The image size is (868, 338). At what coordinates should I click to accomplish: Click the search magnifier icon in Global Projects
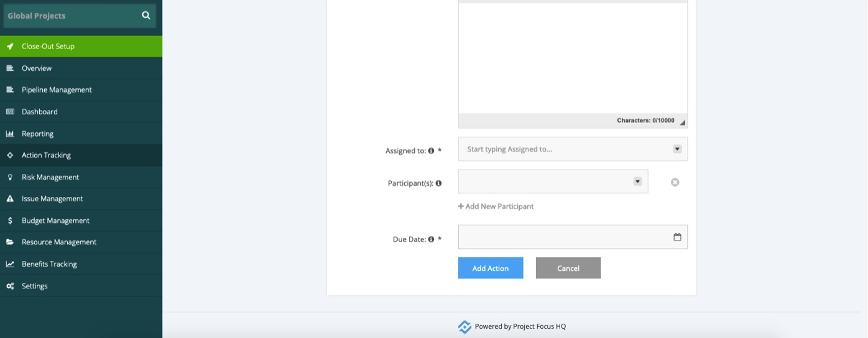146,16
